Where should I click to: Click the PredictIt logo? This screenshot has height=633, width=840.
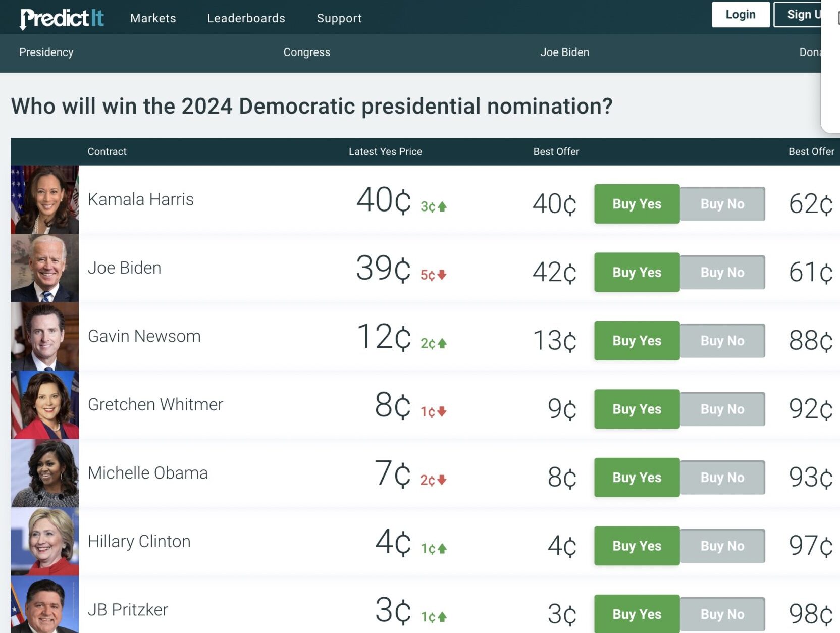pos(62,18)
